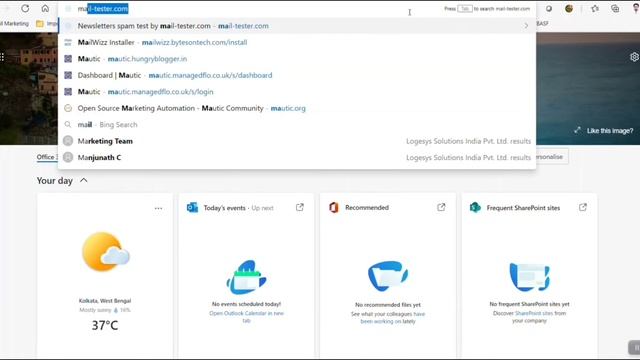Expand the arrow on the mail-tester.com suggestion
This screenshot has width=640, height=360.
coord(526,26)
